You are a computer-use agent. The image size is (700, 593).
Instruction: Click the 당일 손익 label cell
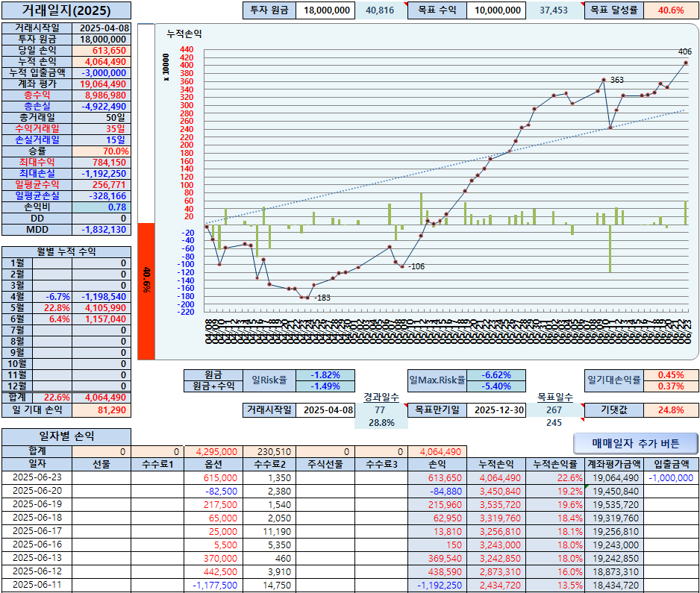37,51
